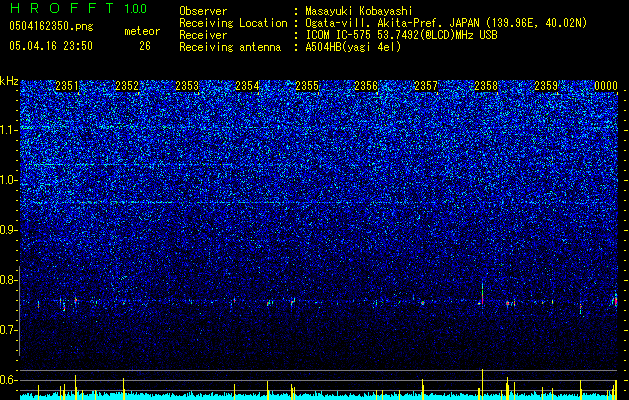
Task: Click the Receiving antenna label
Action: 230,47
